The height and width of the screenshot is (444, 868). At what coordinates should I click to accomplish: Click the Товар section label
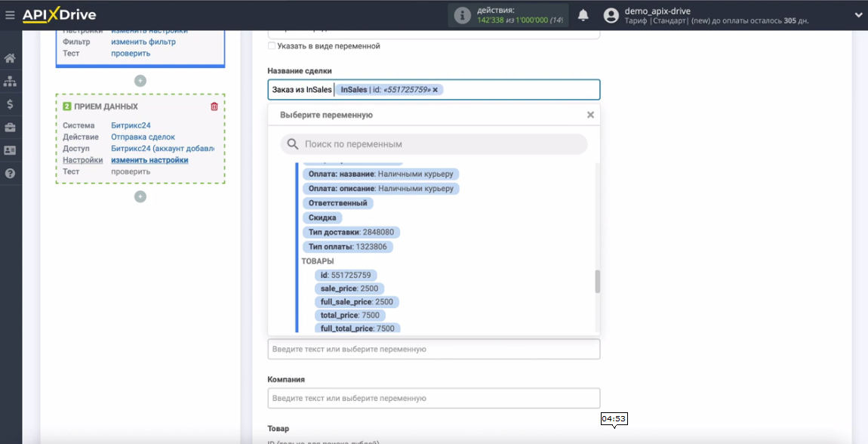pos(278,428)
